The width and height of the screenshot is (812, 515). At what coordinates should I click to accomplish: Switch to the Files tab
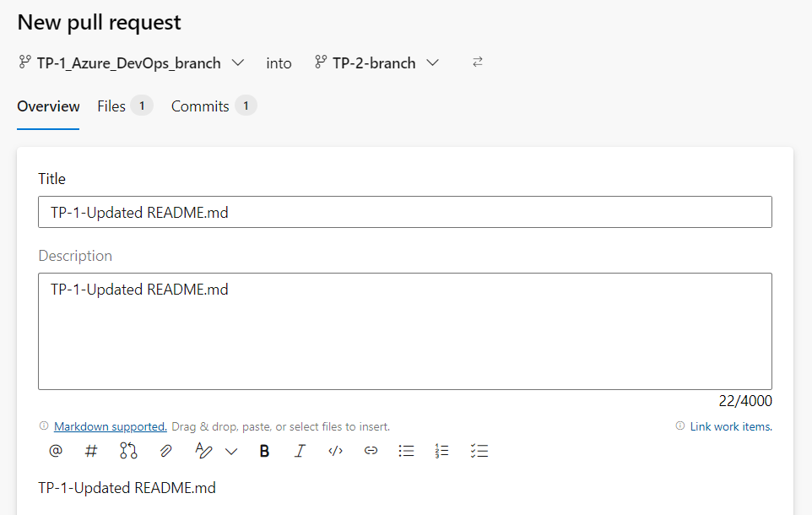(x=111, y=106)
